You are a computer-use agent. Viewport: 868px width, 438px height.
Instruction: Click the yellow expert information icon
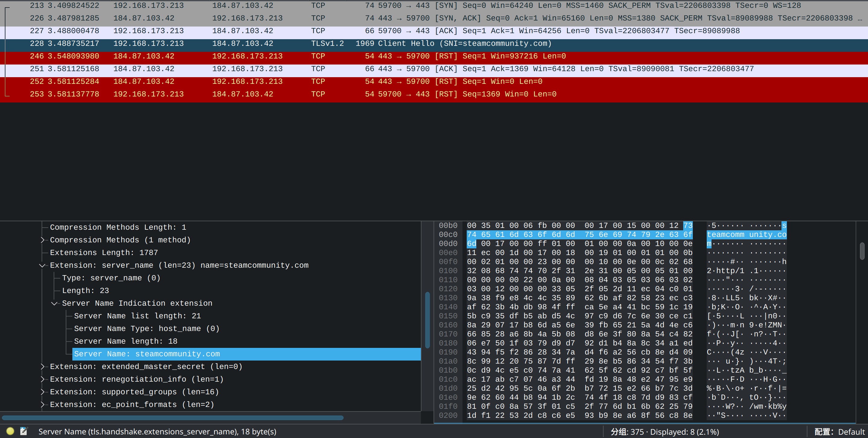(10, 431)
